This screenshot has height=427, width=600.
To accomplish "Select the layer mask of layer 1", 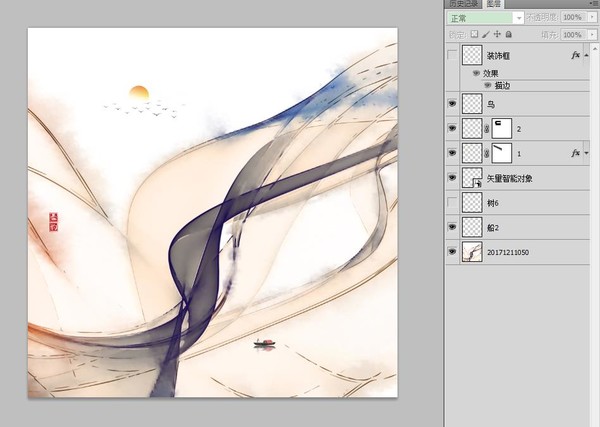I will coord(502,153).
